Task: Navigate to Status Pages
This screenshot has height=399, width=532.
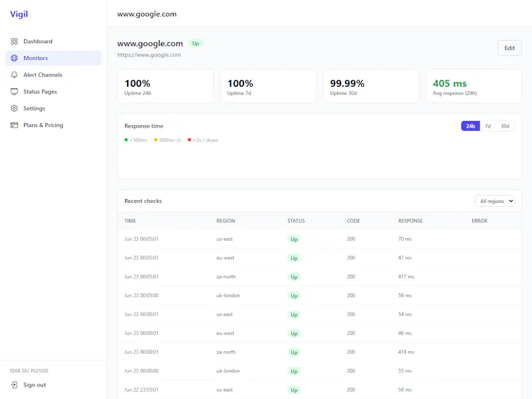Action: coord(54,92)
